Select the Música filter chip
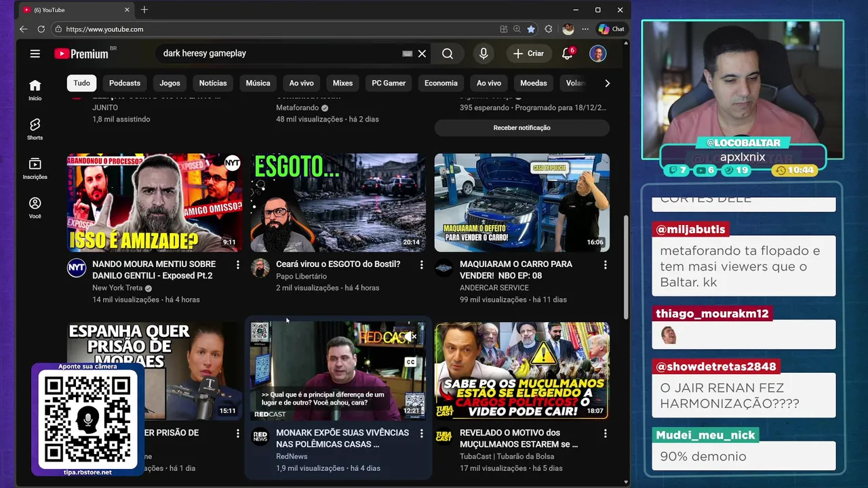This screenshot has width=868, height=488. pyautogui.click(x=258, y=83)
